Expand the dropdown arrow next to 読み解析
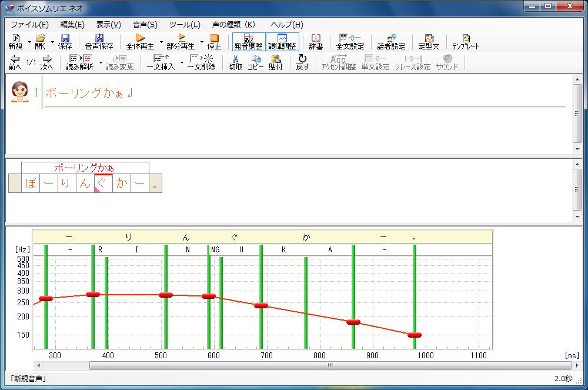The width and height of the screenshot is (588, 390). click(101, 62)
